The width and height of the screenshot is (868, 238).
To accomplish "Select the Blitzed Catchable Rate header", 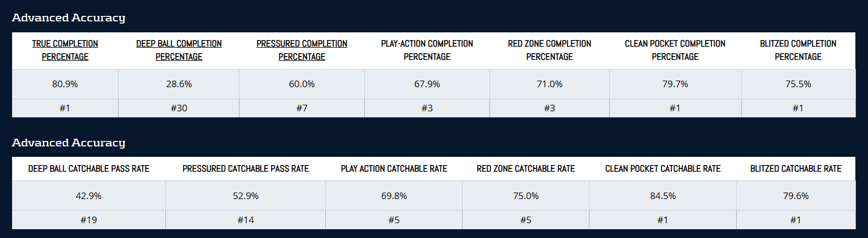I will (x=795, y=169).
